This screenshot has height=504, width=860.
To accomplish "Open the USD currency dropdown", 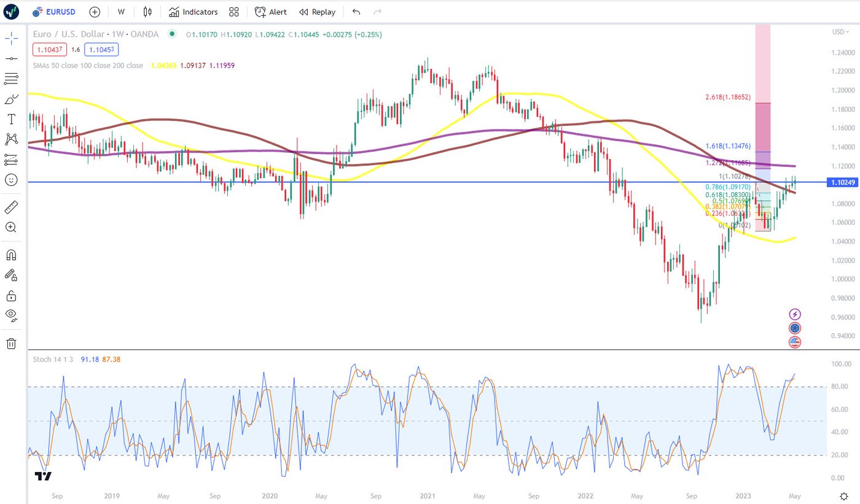I will 840,32.
